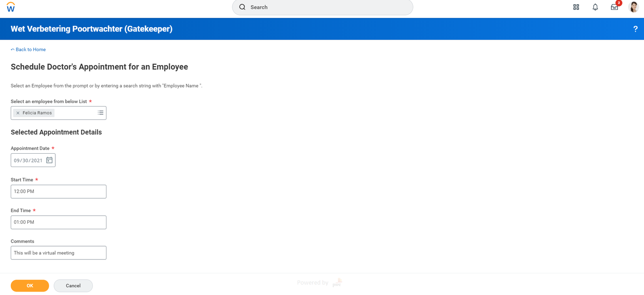Open notifications bell
Image resolution: width=644 pixels, height=295 pixels.
(x=595, y=7)
